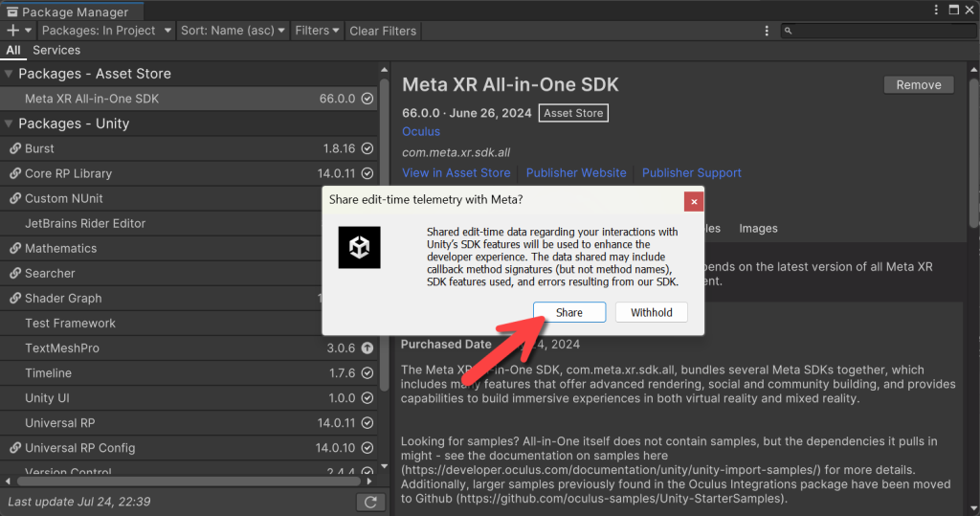Select the Custom NUnit package
The width and height of the screenshot is (980, 516).
coord(161,198)
